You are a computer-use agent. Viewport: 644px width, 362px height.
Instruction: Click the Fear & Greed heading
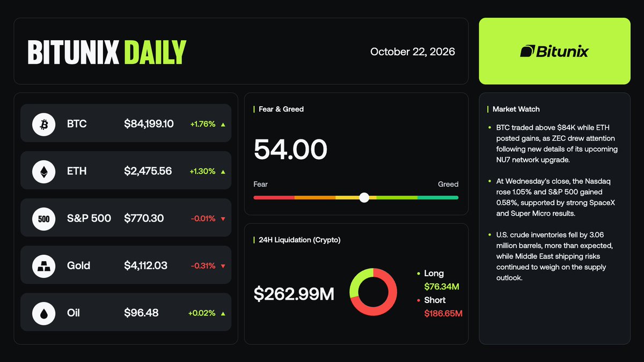pos(281,109)
